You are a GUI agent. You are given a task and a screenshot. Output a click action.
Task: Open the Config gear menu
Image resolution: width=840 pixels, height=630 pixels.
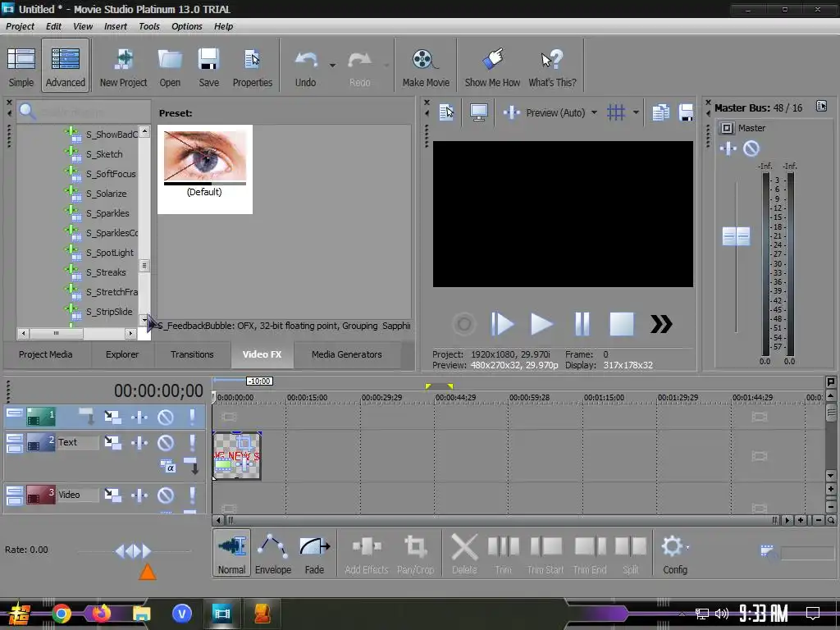tap(674, 554)
